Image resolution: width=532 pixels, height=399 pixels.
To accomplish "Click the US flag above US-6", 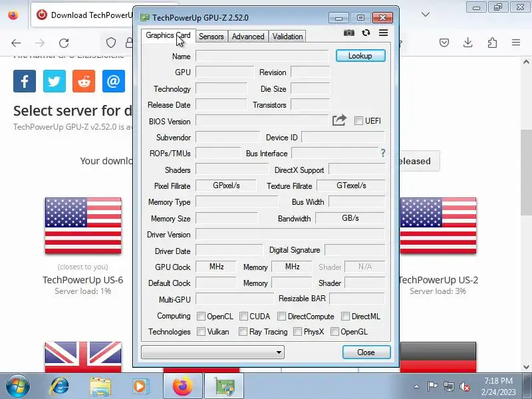I will (83, 225).
